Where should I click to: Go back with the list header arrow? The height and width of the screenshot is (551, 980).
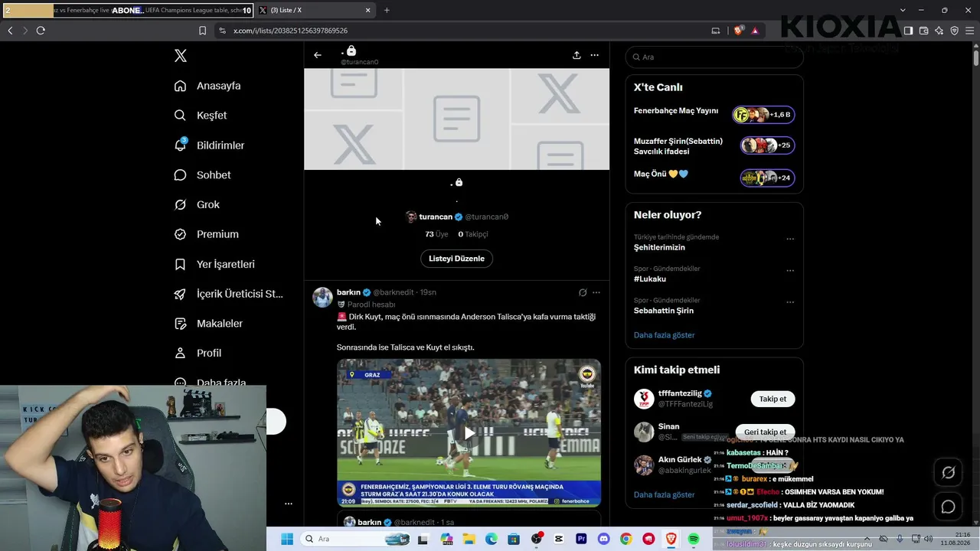tap(318, 55)
